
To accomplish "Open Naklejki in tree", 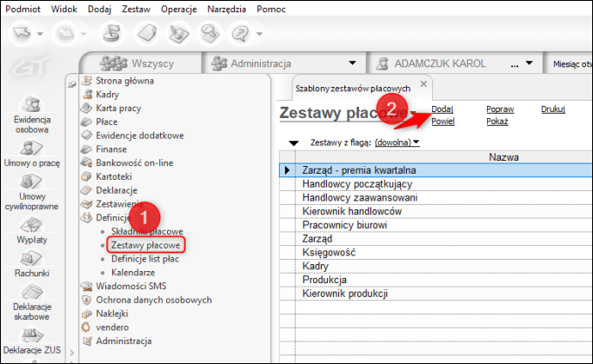I will click(112, 314).
